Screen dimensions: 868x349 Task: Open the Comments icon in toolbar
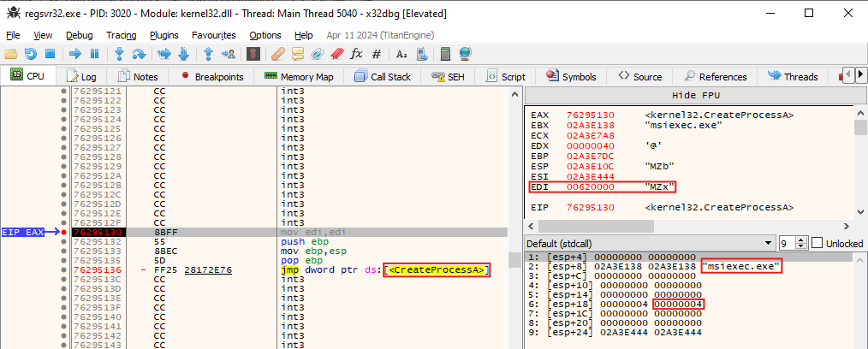pos(299,54)
